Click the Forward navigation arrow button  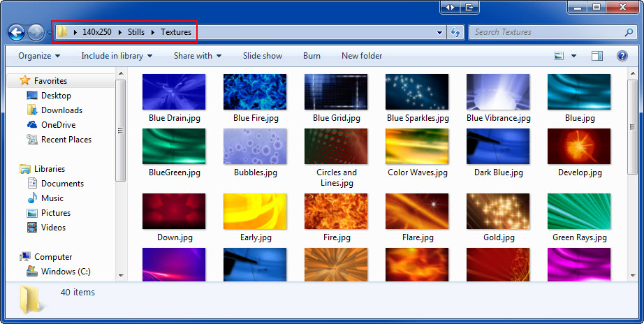point(36,32)
